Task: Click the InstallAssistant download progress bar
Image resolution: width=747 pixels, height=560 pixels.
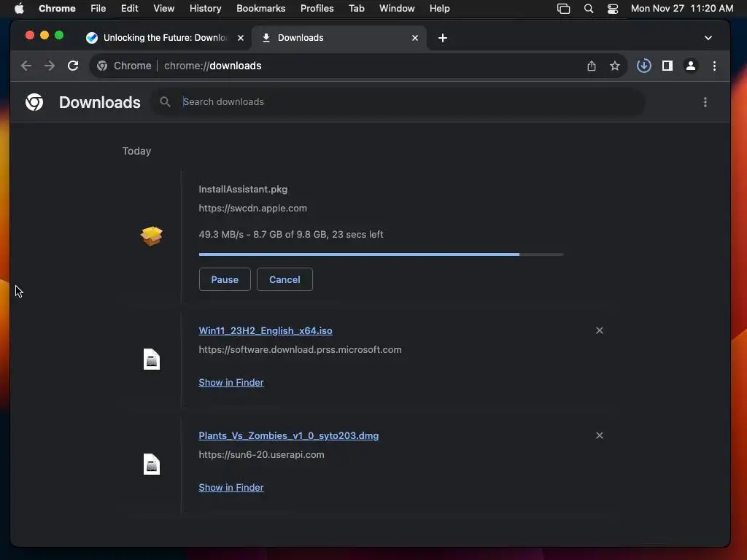Action: click(x=381, y=254)
